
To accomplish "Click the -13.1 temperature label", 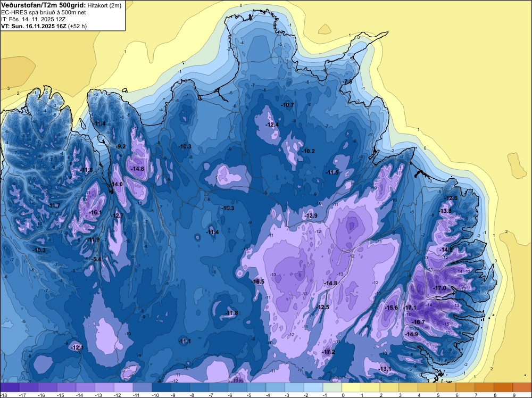I will click(x=385, y=369).
